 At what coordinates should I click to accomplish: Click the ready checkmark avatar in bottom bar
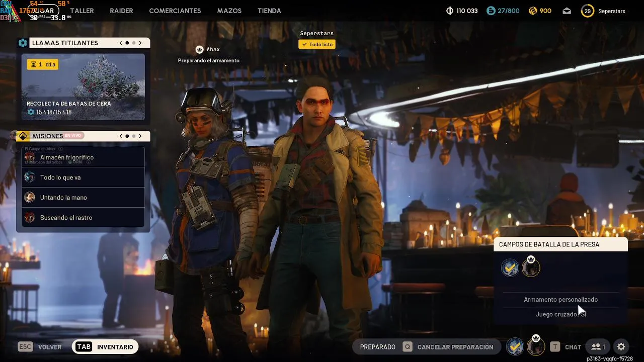[515, 346]
